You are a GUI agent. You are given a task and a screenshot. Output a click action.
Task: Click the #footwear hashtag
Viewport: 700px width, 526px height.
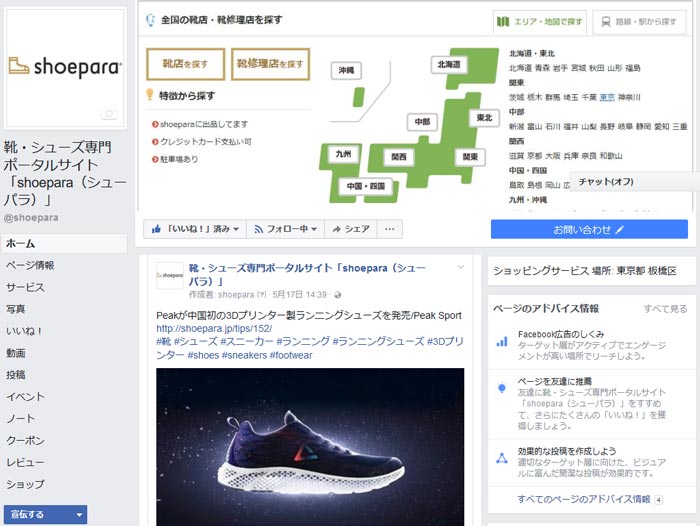[x=291, y=355]
